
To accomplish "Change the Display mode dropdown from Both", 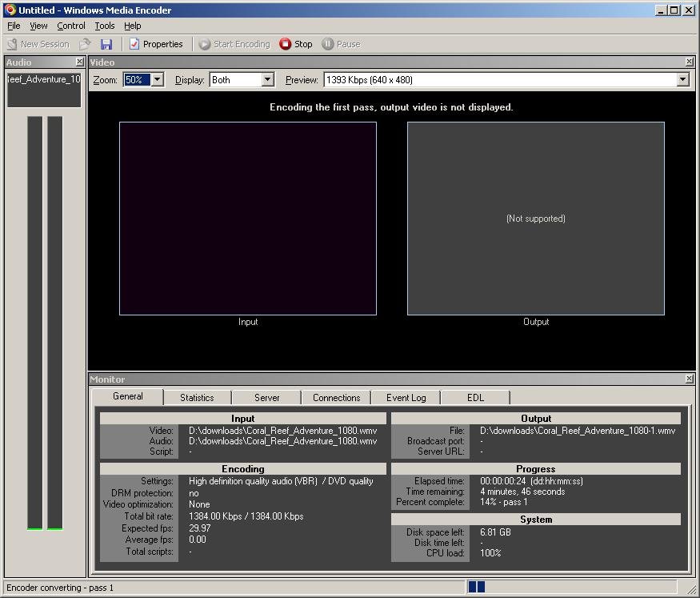I will point(263,80).
